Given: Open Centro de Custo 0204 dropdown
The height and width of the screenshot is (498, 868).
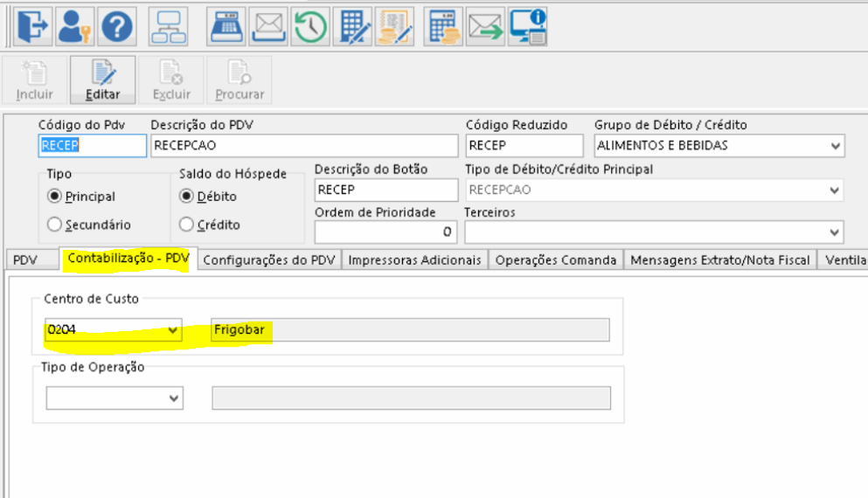Looking at the screenshot, I should tap(173, 330).
